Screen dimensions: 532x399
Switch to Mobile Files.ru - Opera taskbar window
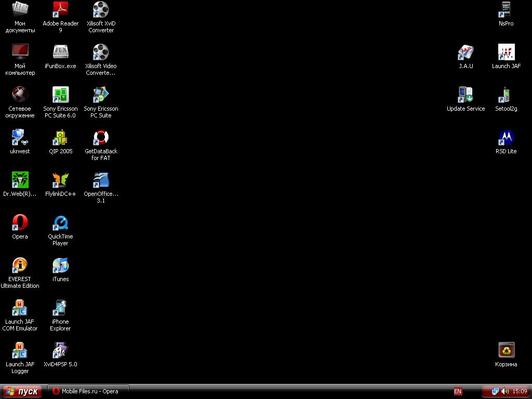[88, 392]
